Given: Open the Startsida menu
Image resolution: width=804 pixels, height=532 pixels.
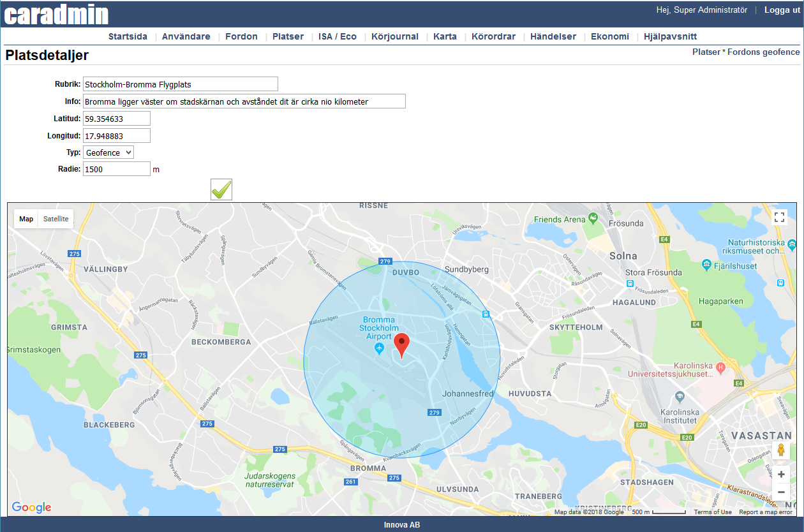Looking at the screenshot, I should click(x=128, y=36).
